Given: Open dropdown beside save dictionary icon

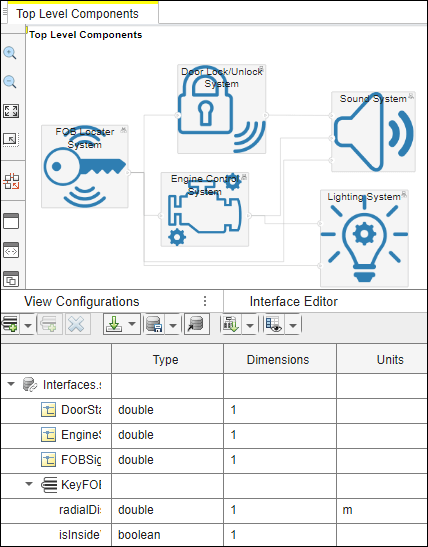Looking at the screenshot, I should tap(173, 325).
